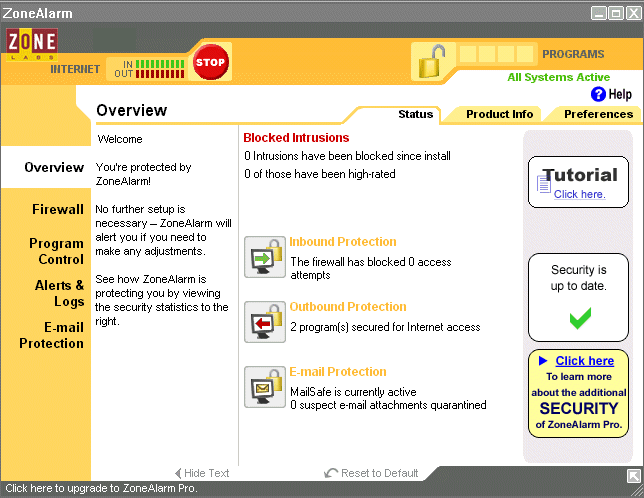Image resolution: width=644 pixels, height=498 pixels.
Task: Click the Tutorial Click here link
Action: tap(580, 194)
